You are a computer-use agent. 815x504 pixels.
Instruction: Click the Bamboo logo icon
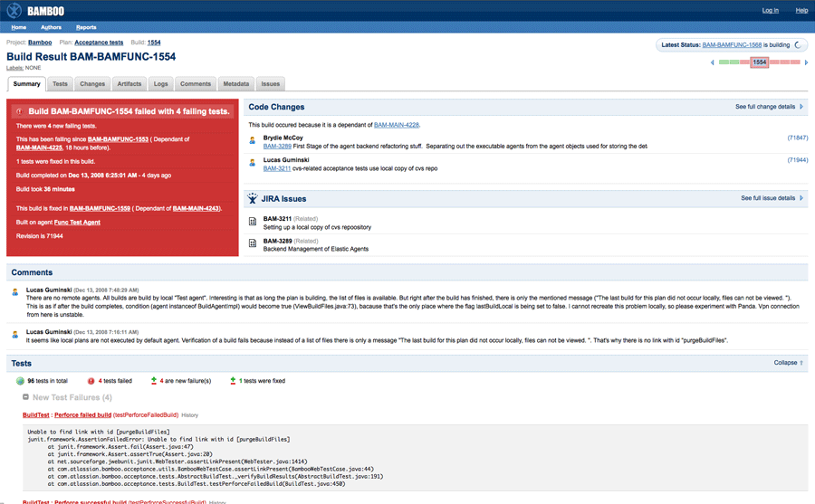(x=14, y=10)
